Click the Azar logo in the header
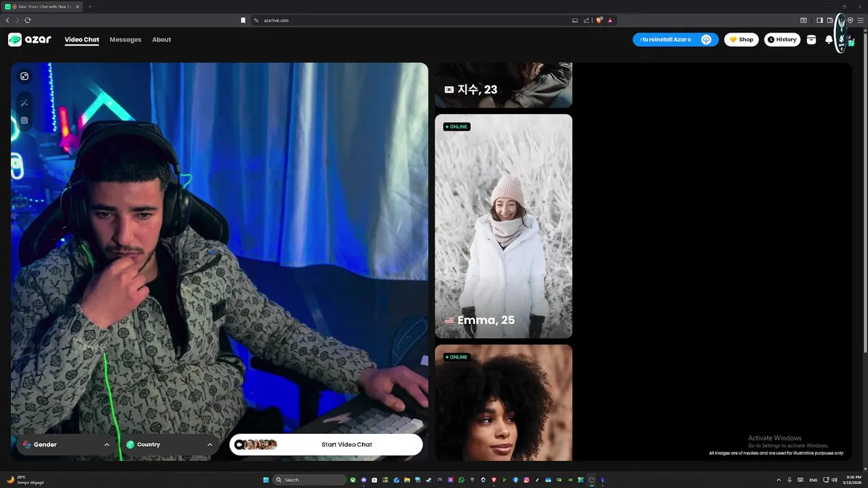 (30, 39)
